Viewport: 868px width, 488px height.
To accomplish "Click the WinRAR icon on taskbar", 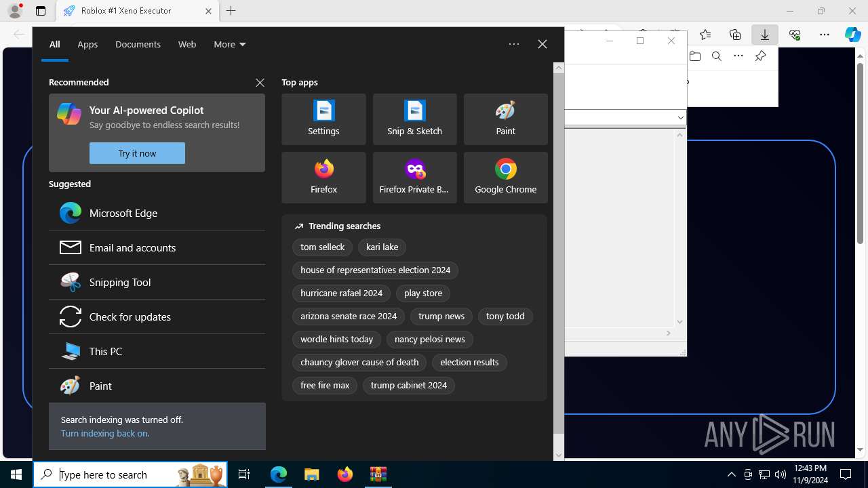I will pos(378,474).
